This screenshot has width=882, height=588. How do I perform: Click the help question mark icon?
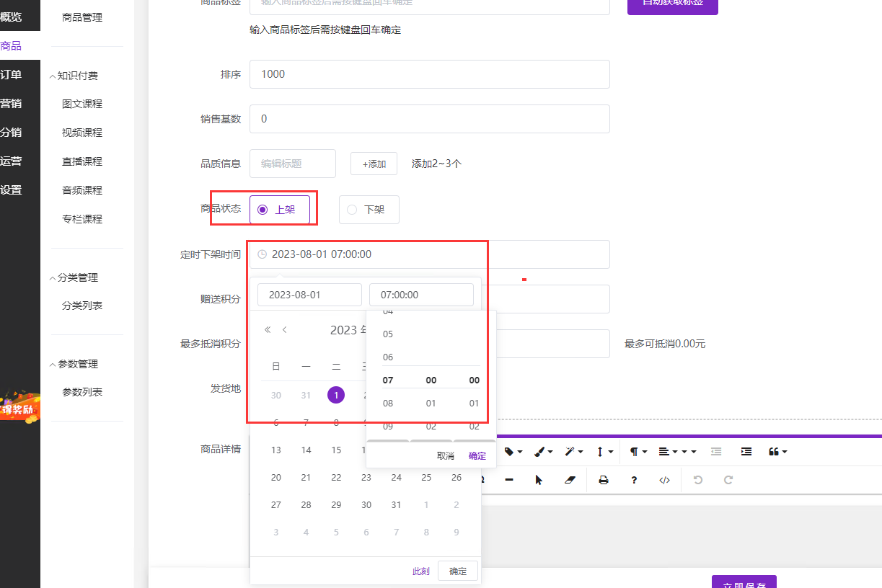pos(634,480)
